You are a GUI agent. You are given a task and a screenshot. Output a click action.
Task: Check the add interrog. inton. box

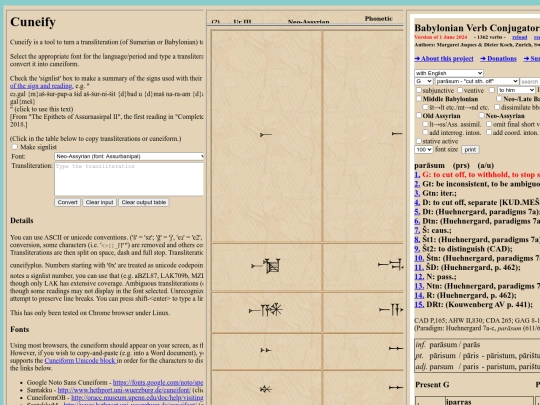(425, 132)
